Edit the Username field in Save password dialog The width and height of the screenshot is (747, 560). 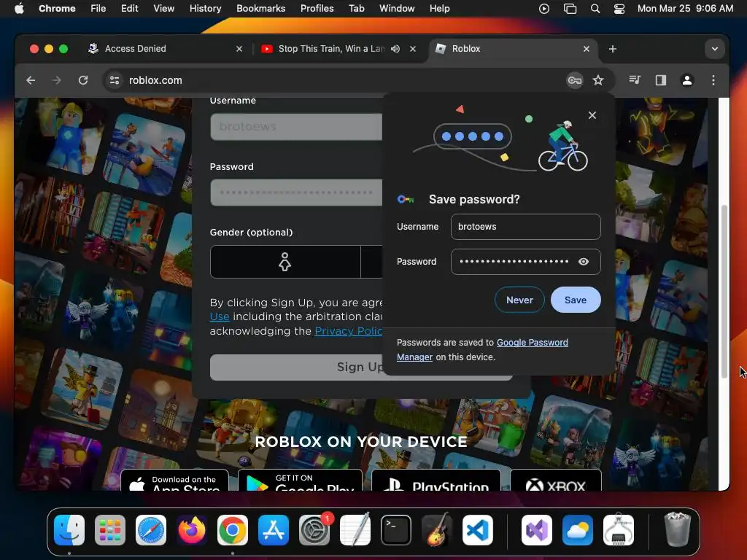pyautogui.click(x=525, y=227)
